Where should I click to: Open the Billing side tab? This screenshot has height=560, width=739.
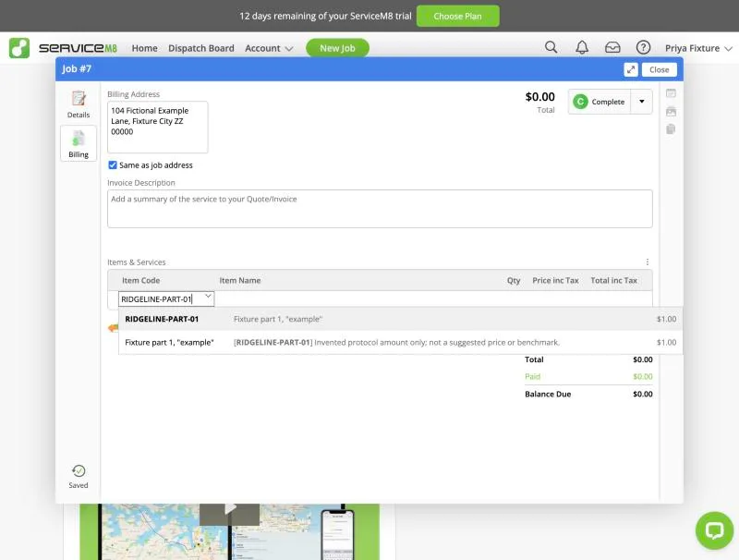pyautogui.click(x=79, y=144)
